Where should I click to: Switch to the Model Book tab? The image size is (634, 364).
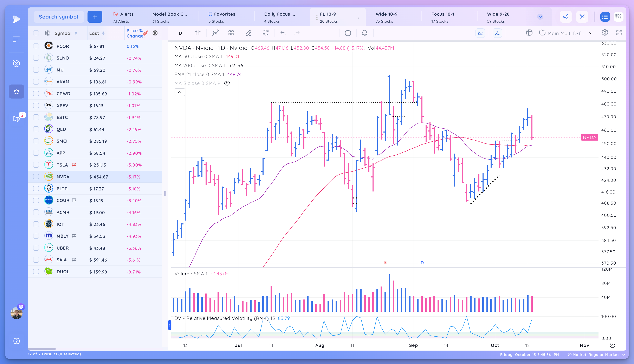tap(170, 17)
